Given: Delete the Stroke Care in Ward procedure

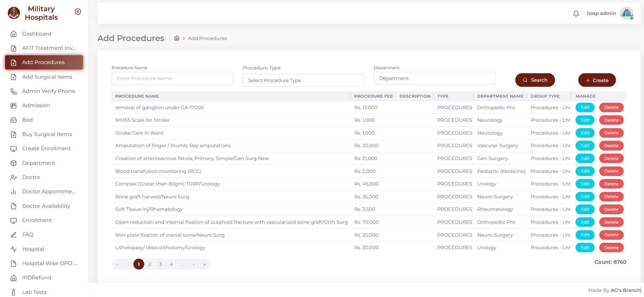Looking at the screenshot, I should coord(611,133).
